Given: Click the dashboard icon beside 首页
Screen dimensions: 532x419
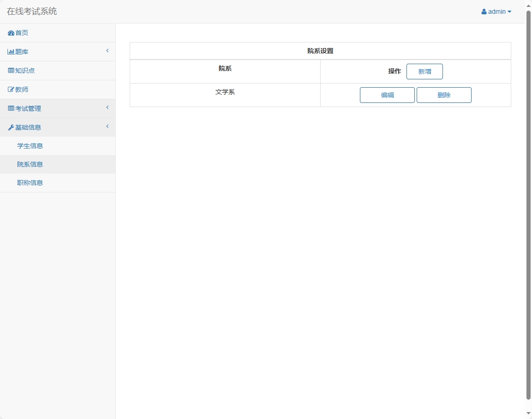Looking at the screenshot, I should (x=11, y=33).
